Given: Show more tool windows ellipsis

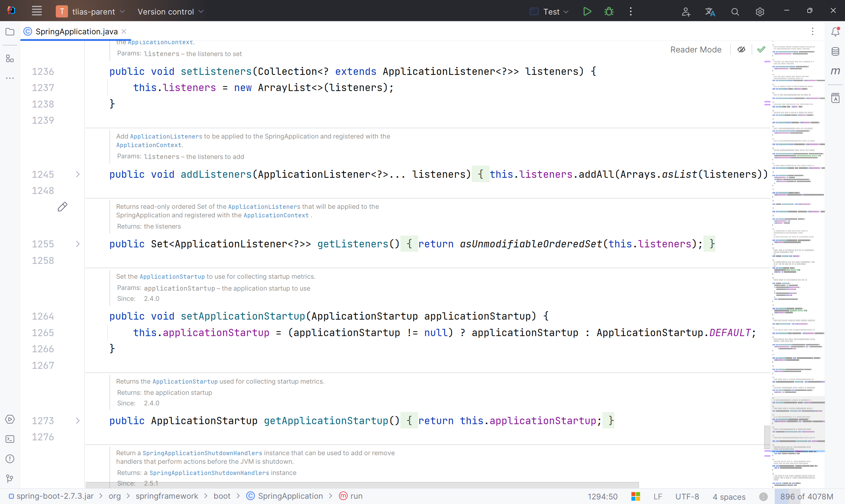Looking at the screenshot, I should click(x=10, y=78).
